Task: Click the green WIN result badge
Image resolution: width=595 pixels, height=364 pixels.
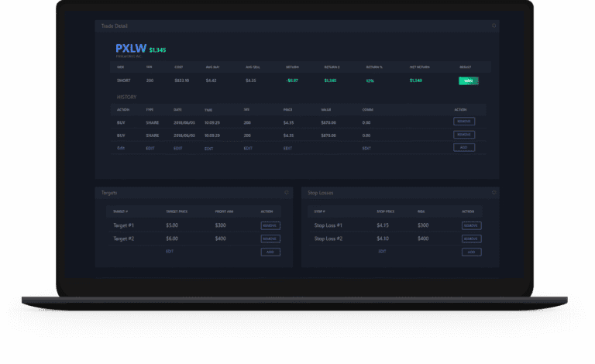Action: point(469,81)
